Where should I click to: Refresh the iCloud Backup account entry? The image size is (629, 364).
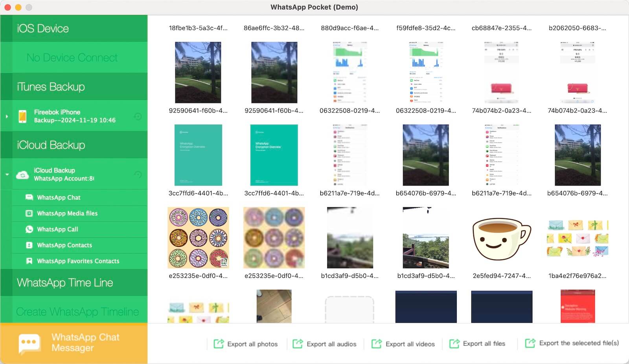tap(138, 175)
